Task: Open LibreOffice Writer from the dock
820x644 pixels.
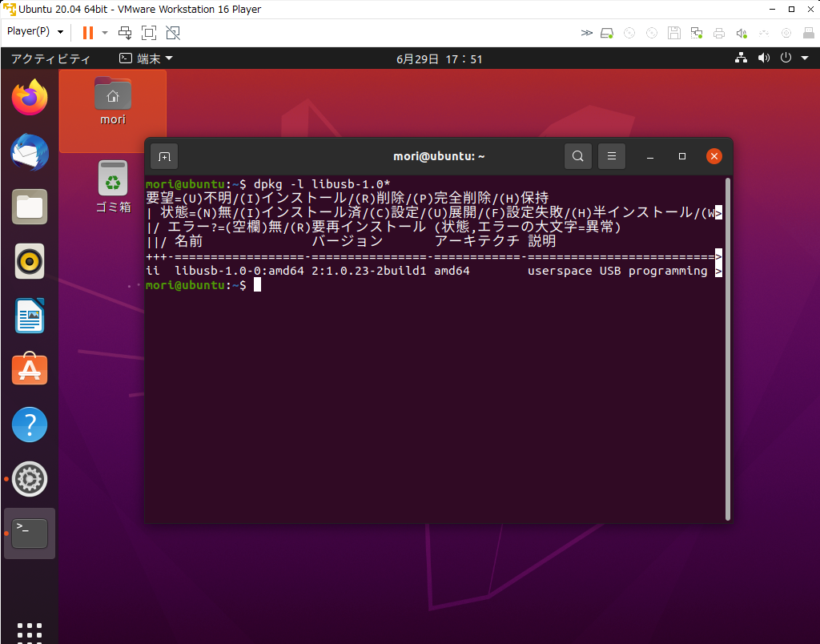Action: [30, 316]
